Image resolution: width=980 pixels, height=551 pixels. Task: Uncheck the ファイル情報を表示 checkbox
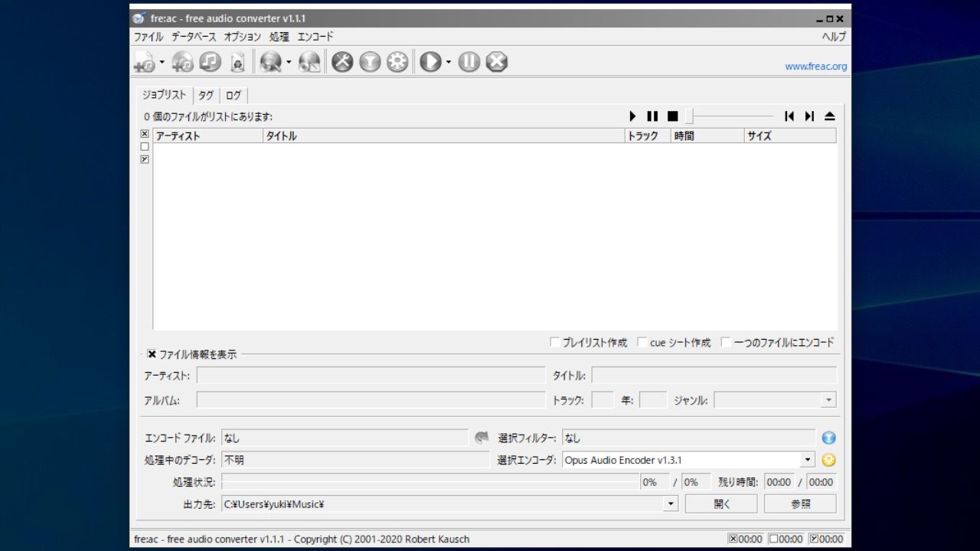click(x=152, y=354)
